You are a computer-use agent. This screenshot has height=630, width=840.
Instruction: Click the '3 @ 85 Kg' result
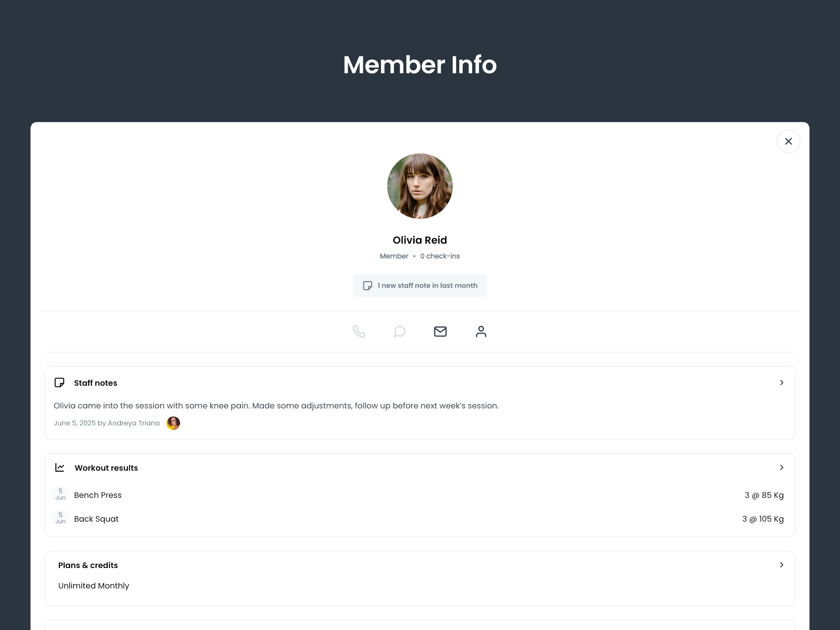click(x=764, y=495)
